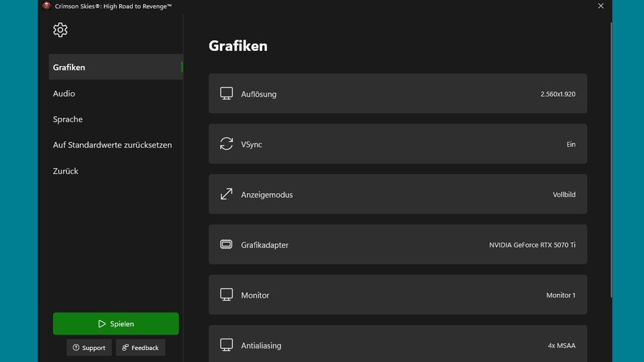
Task: Click the Antialiasing label
Action: coord(261,346)
